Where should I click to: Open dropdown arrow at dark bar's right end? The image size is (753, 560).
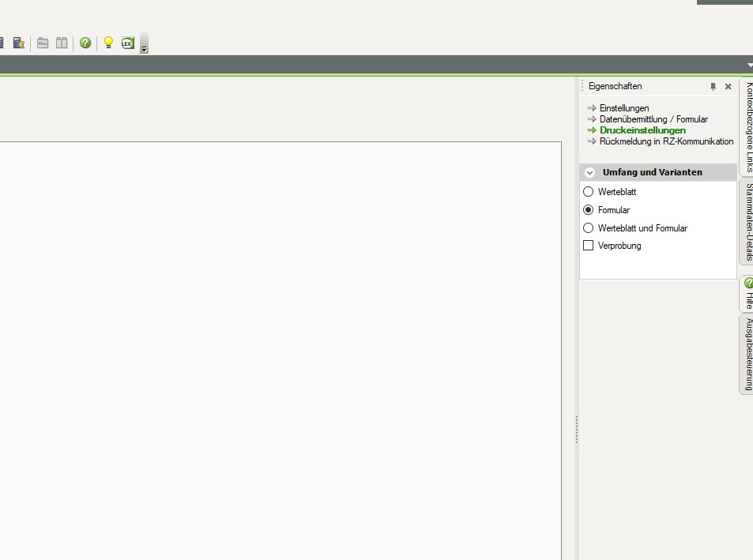749,65
